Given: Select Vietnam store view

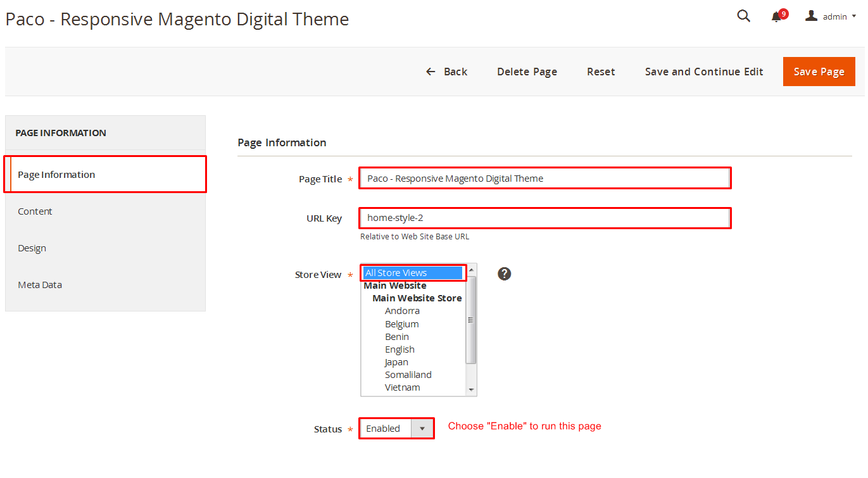Looking at the screenshot, I should (x=403, y=387).
